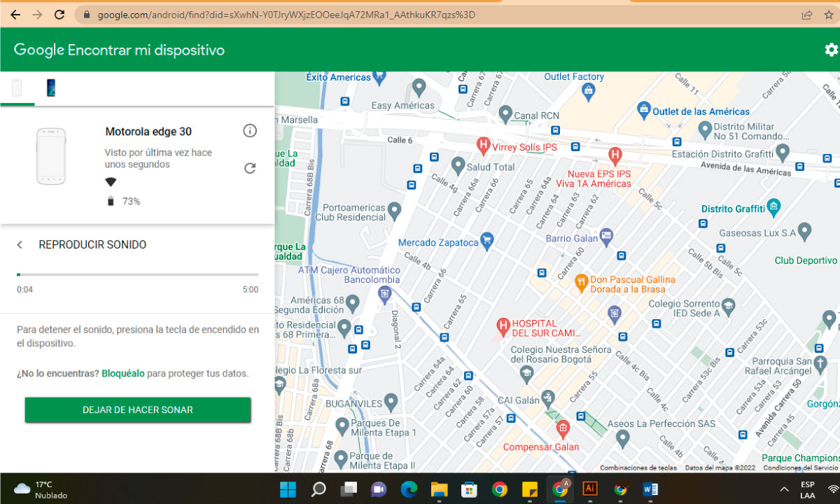
Task: Open Task View on taskbar
Action: click(x=349, y=489)
